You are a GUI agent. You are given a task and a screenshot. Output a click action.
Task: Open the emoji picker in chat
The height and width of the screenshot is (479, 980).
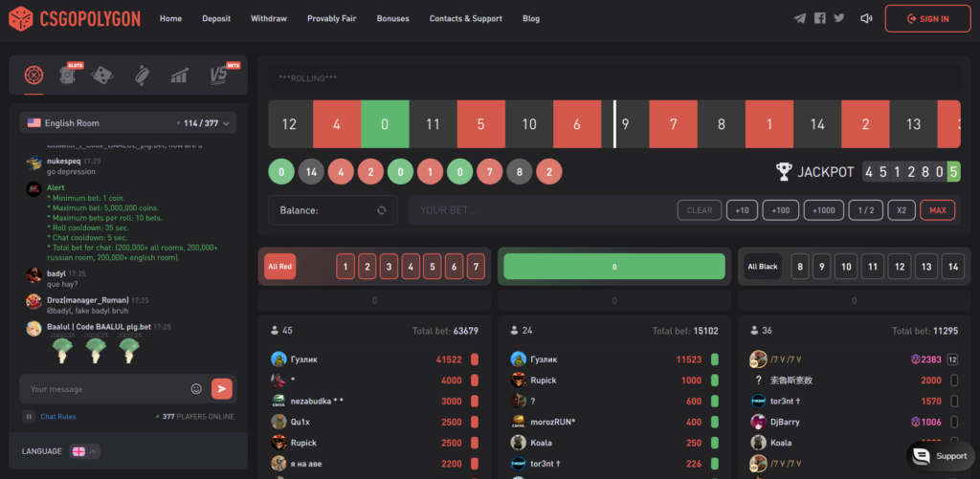pyautogui.click(x=196, y=389)
